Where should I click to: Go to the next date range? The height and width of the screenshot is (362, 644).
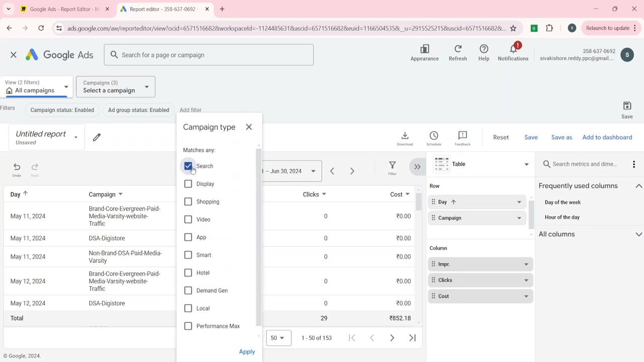click(x=352, y=171)
